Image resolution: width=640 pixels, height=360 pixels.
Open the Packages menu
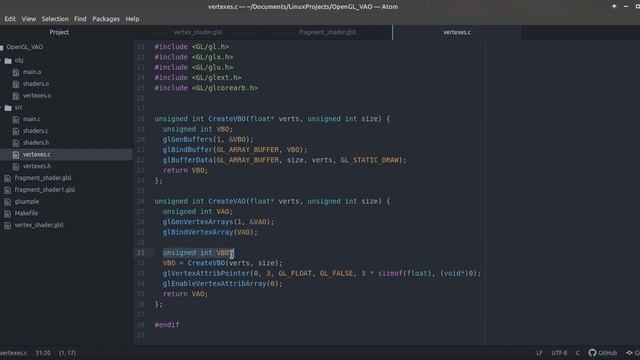click(x=106, y=19)
